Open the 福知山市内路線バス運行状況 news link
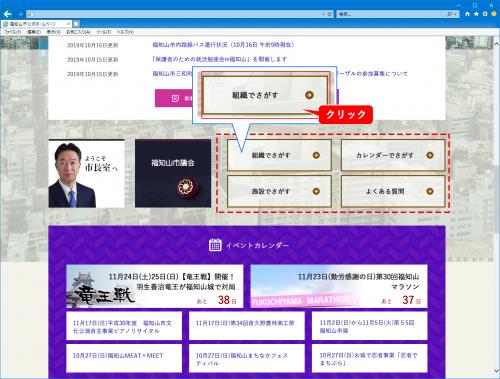Image resolution: width=500 pixels, height=379 pixels. [x=223, y=45]
